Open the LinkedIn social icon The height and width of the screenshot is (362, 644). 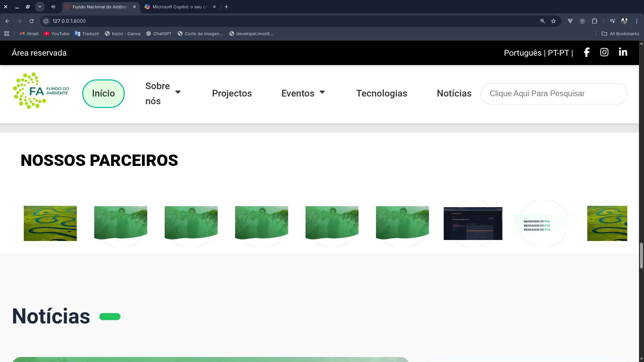pos(623,52)
